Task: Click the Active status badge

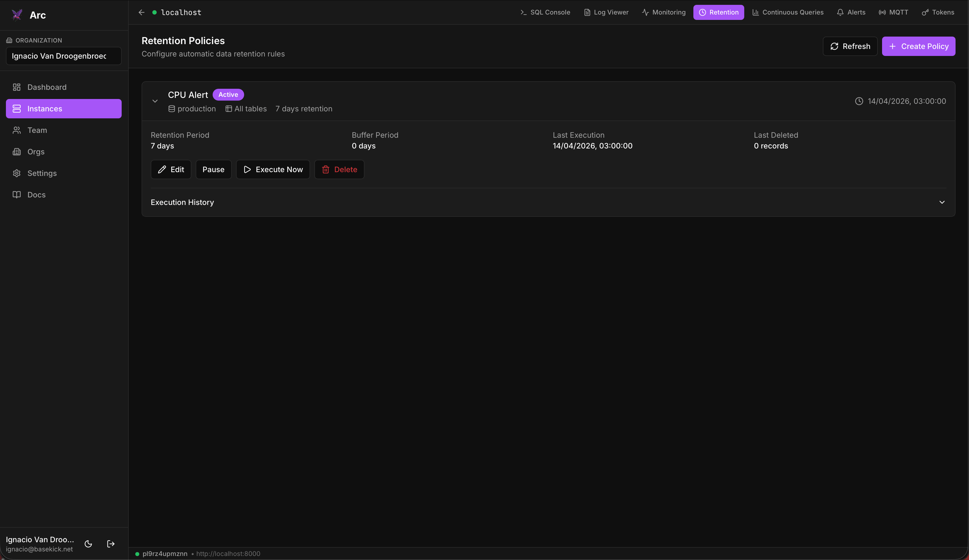Action: pos(229,95)
